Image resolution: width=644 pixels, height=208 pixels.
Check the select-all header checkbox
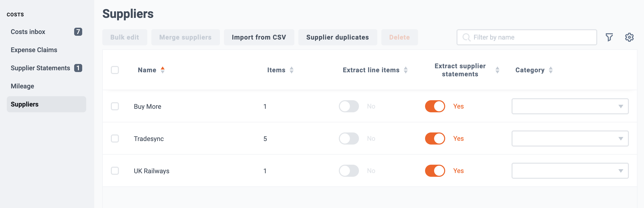[x=115, y=70]
